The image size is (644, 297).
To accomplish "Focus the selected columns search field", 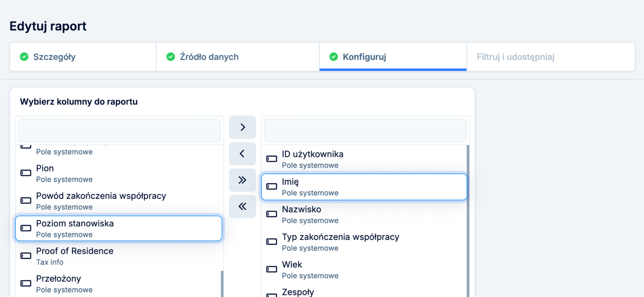I will 365,130.
